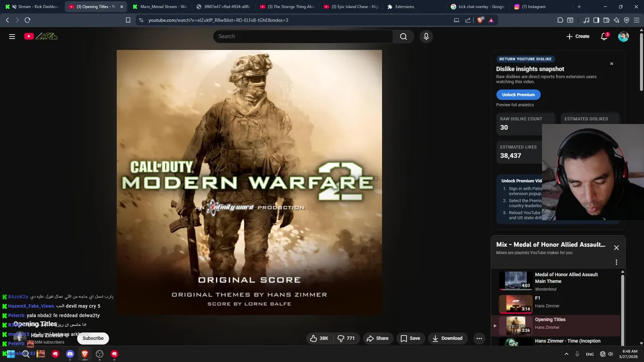
Task: Switch to Stream - Kick Dashboard tab
Action: (32, 7)
